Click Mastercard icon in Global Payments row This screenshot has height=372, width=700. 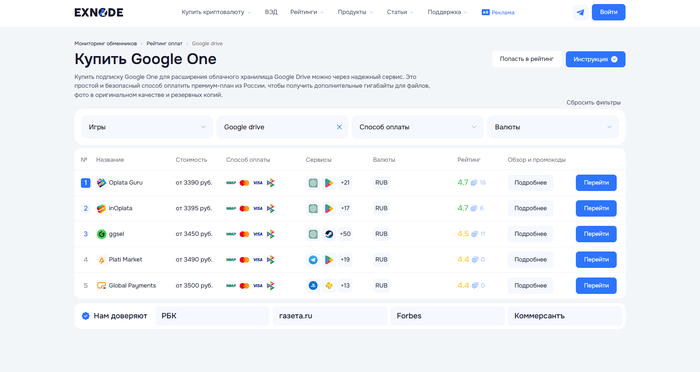click(244, 286)
